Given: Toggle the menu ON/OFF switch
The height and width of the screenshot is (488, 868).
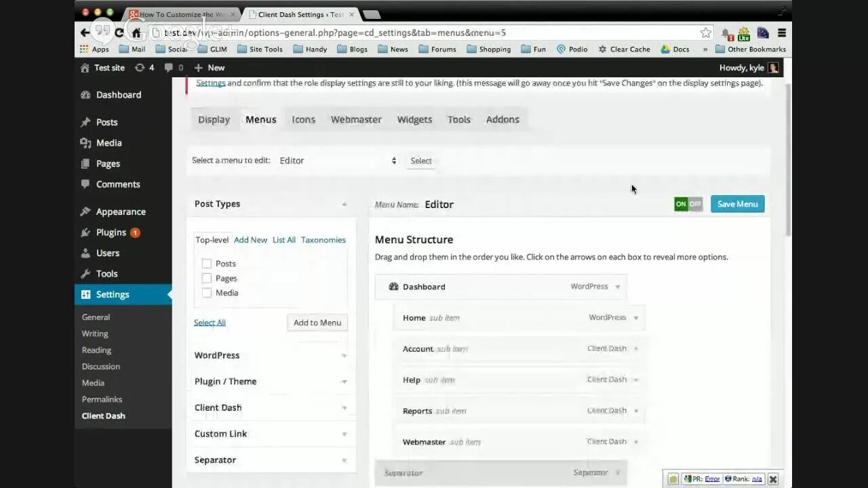Looking at the screenshot, I should pyautogui.click(x=688, y=204).
